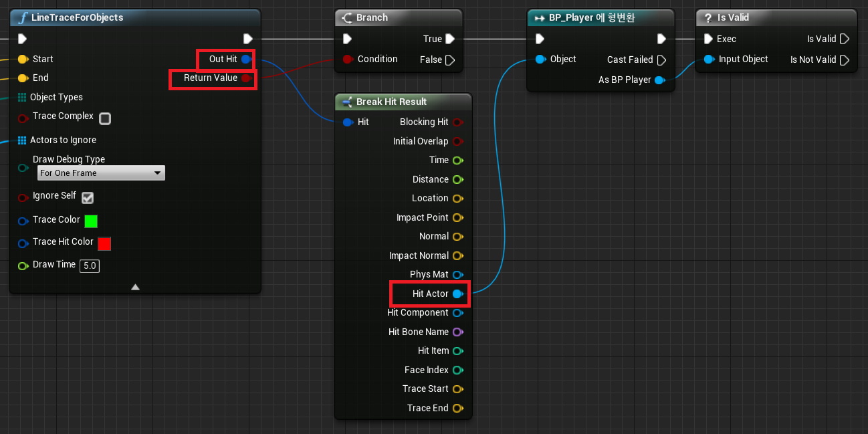Click the Trace Start output pin
Image resolution: width=868 pixels, height=434 pixels.
458,389
